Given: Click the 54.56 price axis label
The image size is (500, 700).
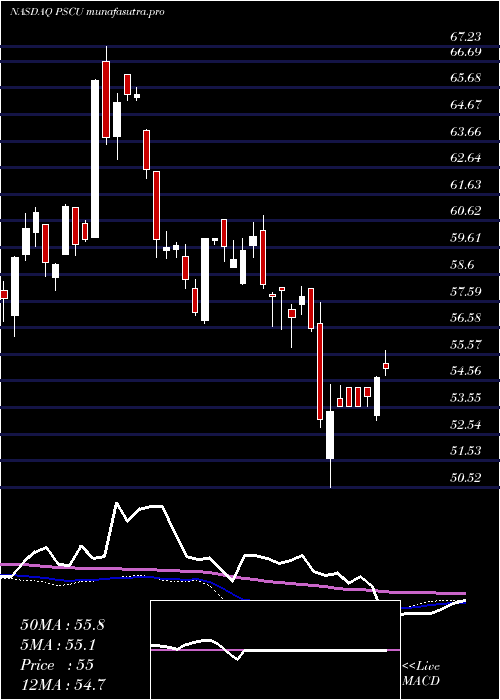Looking at the screenshot, I should pos(465,371).
